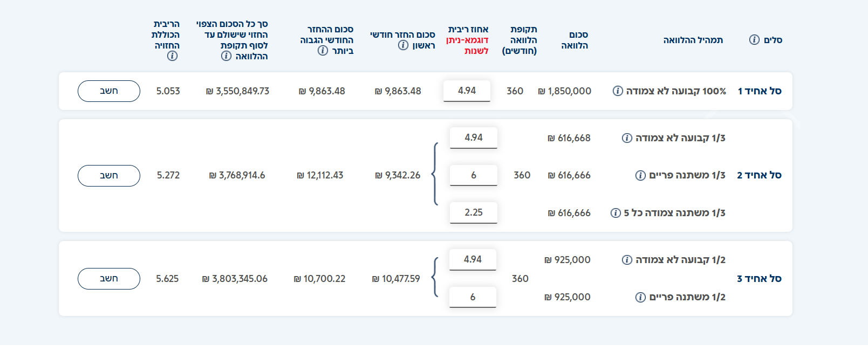Click info icon for סכום ההחזר החודשי הגבוה ביותר
The height and width of the screenshot is (358, 868).
[323, 51]
